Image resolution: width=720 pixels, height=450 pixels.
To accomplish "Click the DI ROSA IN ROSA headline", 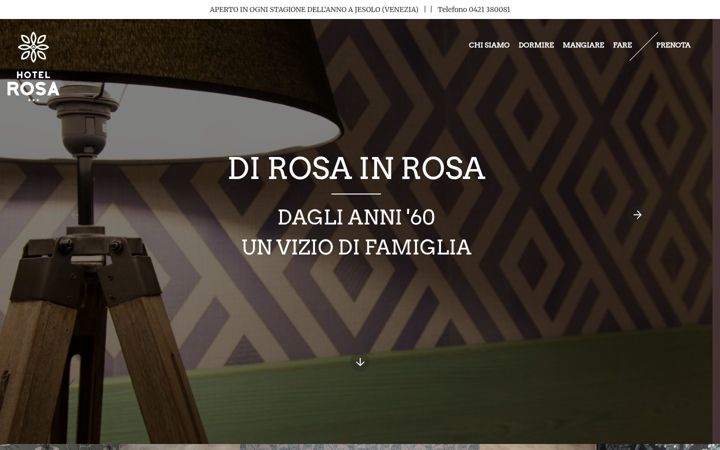I will coord(356,168).
